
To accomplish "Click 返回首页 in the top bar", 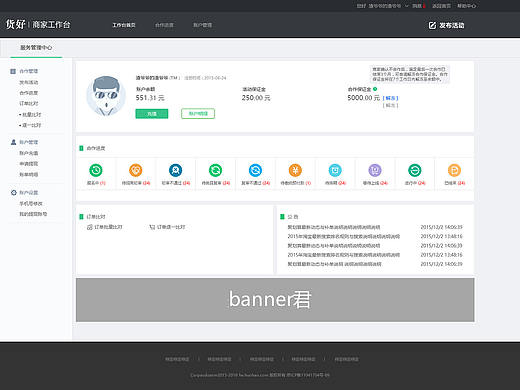I will pos(441,6).
